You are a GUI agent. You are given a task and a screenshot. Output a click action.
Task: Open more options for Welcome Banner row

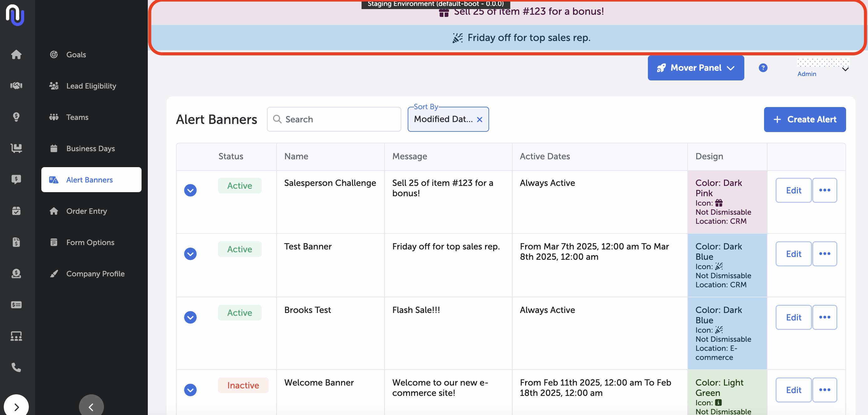[824, 390]
